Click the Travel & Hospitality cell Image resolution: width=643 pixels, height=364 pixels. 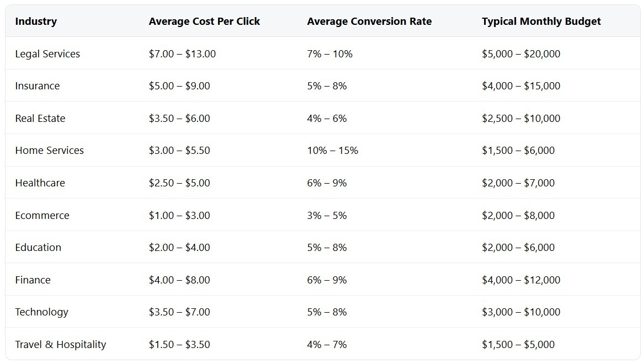click(x=61, y=344)
